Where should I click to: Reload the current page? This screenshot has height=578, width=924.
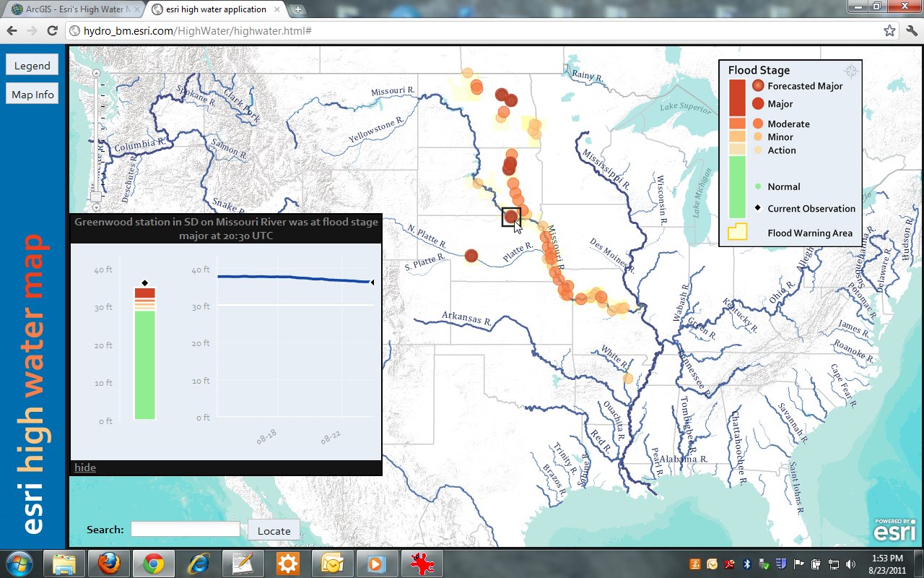pos(52,31)
